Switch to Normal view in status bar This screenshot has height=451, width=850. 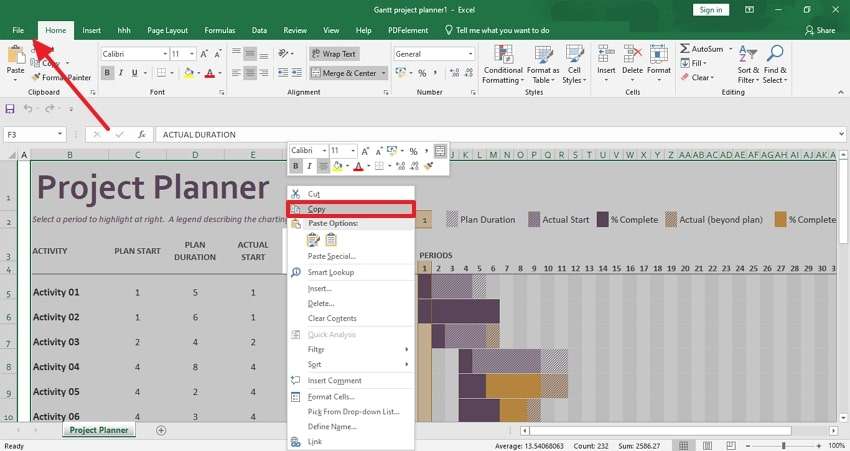point(684,446)
